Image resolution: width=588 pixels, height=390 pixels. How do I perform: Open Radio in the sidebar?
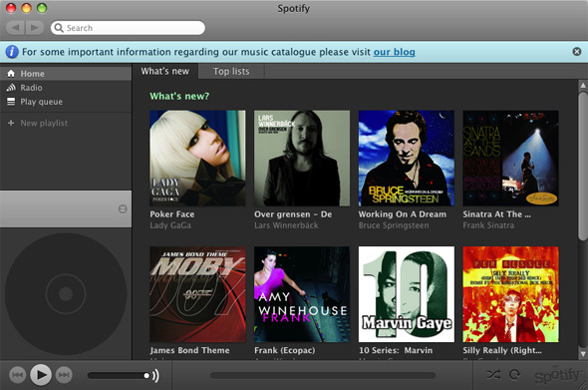(66, 88)
